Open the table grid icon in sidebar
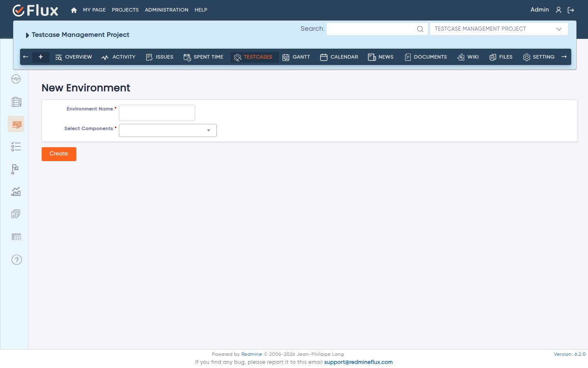The height and width of the screenshot is (368, 588). tap(16, 237)
